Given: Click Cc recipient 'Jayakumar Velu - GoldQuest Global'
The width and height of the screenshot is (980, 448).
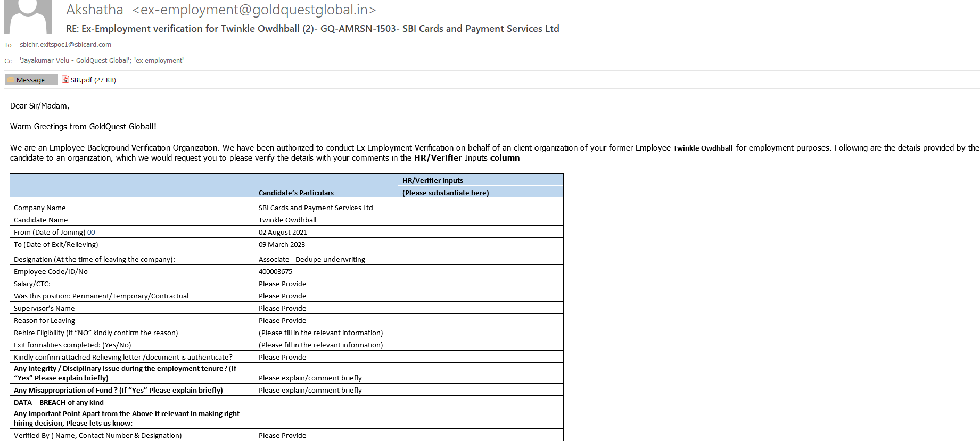Looking at the screenshot, I should (75, 61).
